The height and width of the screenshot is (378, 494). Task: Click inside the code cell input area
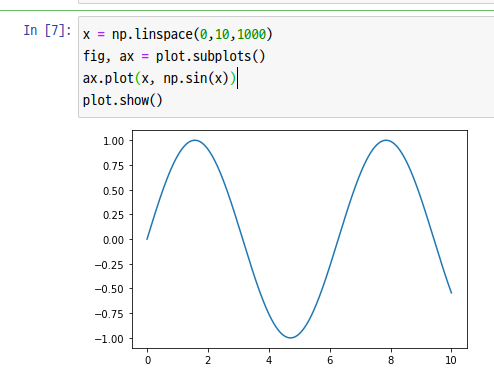click(x=286, y=67)
